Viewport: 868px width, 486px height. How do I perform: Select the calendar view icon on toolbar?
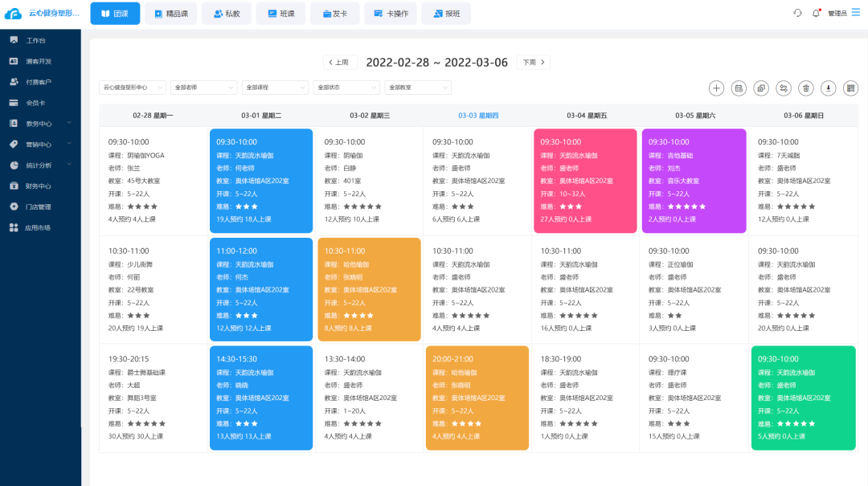[739, 88]
